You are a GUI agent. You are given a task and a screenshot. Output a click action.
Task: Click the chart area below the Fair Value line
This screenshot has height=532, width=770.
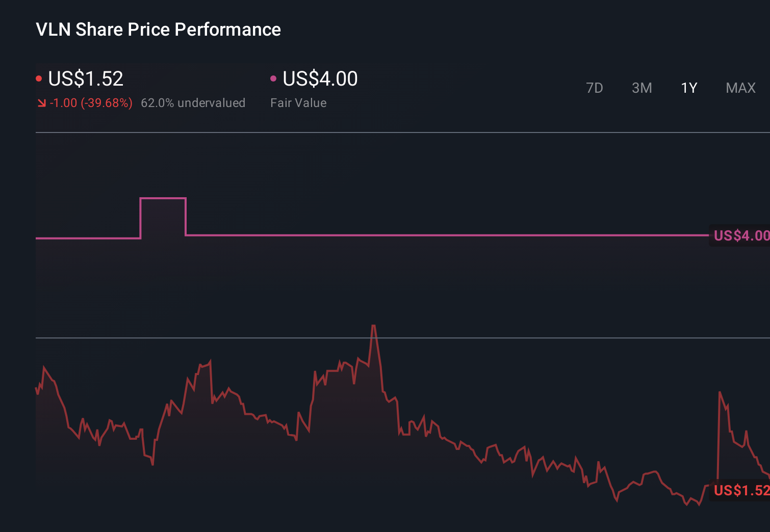[382, 280]
